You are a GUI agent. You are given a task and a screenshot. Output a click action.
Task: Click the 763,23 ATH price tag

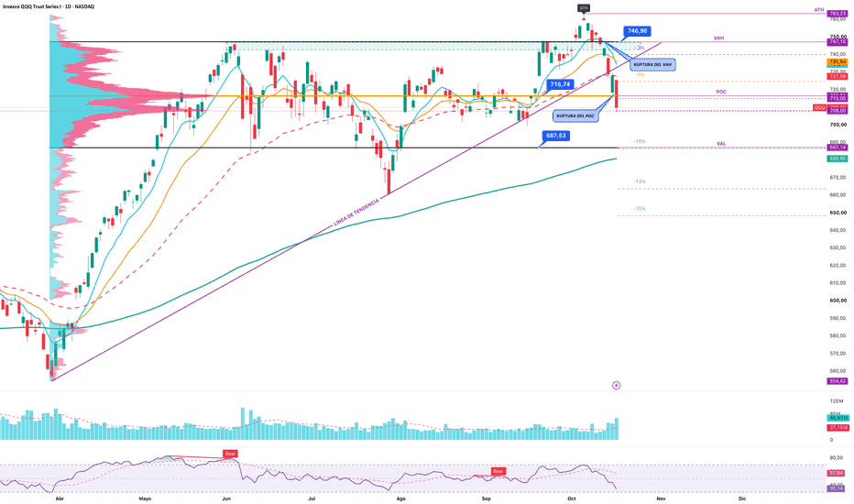(837, 13)
